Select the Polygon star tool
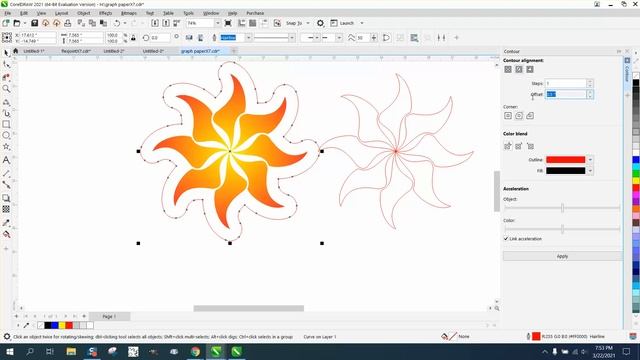Image resolution: width=640 pixels, height=360 pixels. click(x=6, y=147)
